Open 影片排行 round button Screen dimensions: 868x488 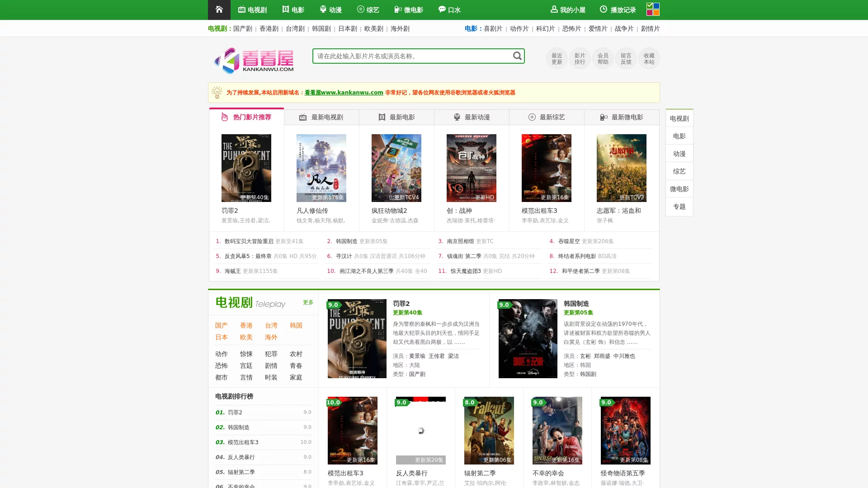(580, 59)
